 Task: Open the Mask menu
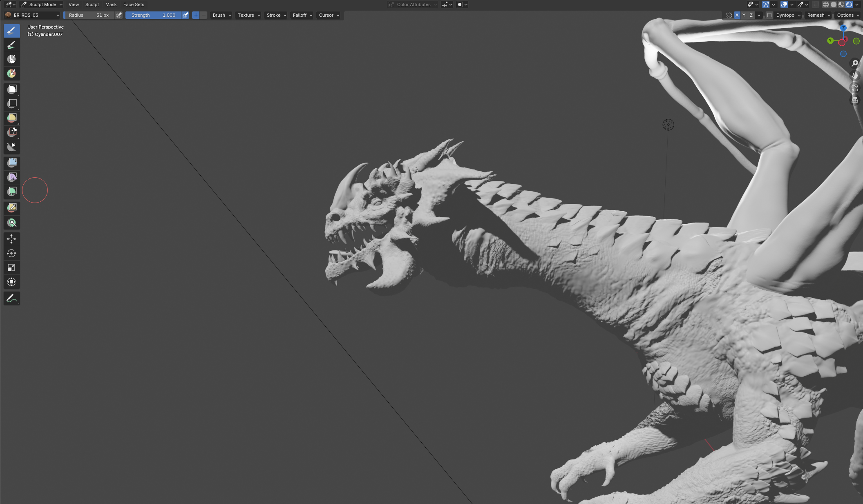click(x=111, y=4)
